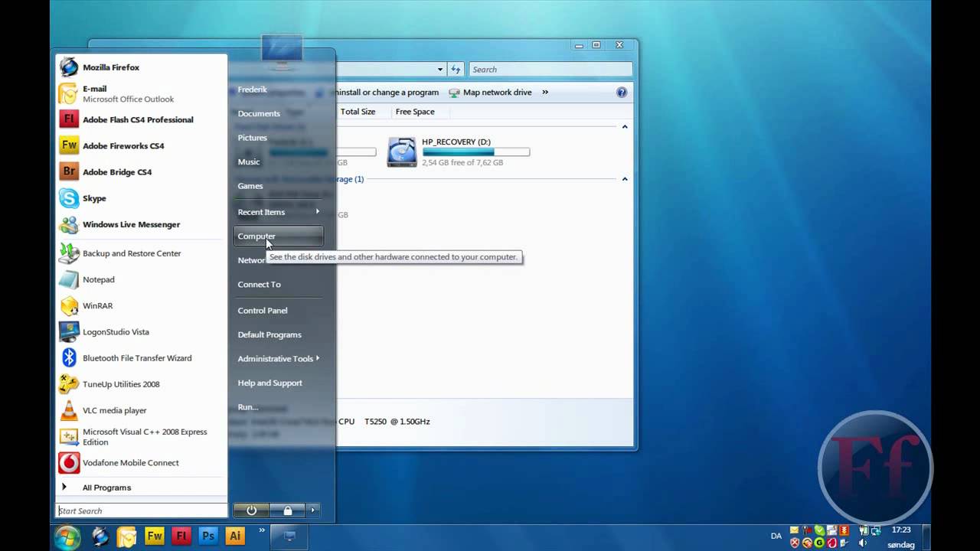Open Control Panel
Screen dimensions: 980x551
pyautogui.click(x=279, y=311)
